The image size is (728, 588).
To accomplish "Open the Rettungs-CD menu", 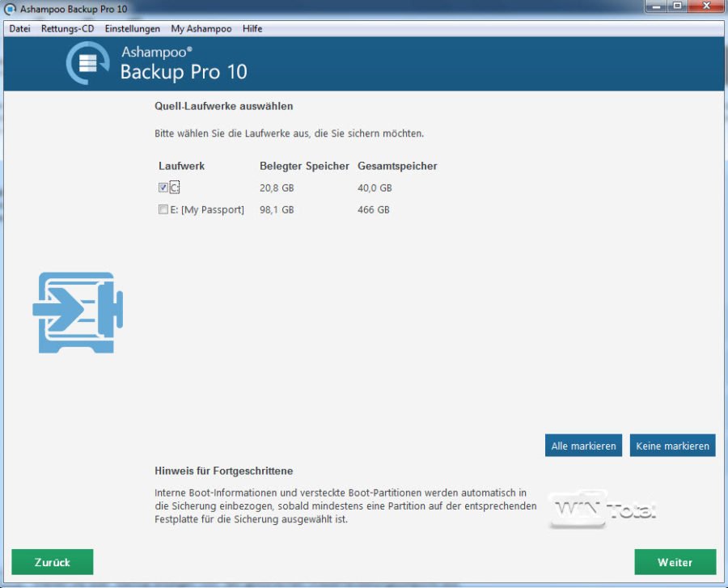I will (67, 28).
